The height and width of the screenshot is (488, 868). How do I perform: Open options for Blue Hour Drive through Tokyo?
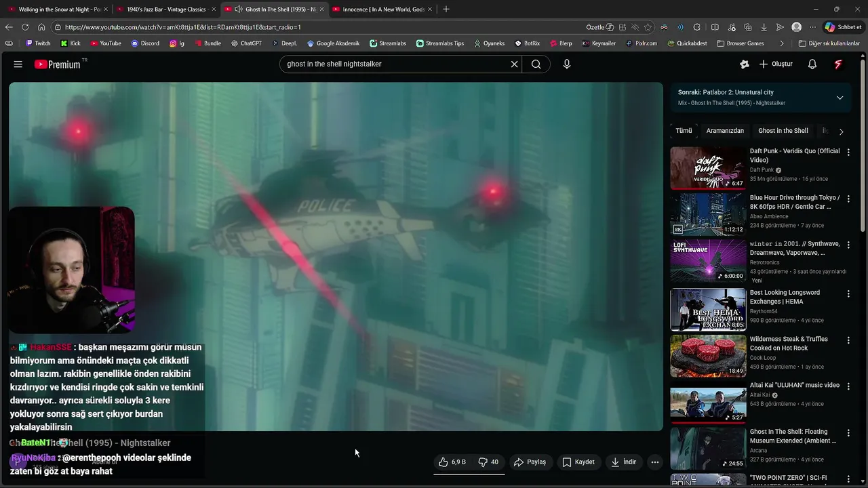pos(848,199)
